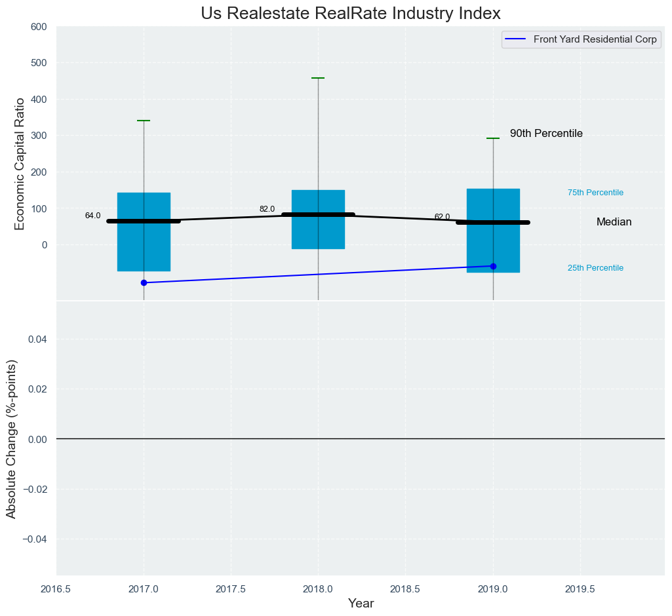Screen dimensions: 672x616
Task: Click the green whisker cap above 2017
Action: (144, 121)
